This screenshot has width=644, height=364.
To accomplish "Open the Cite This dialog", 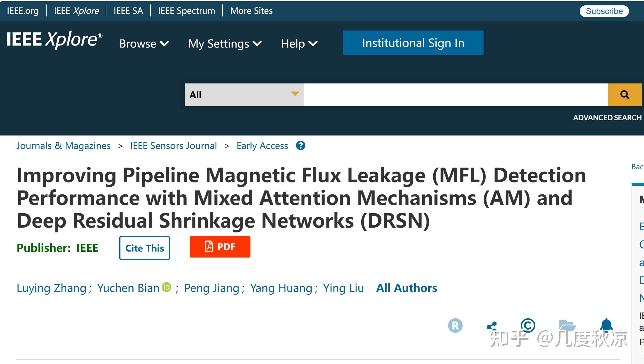I will (144, 248).
